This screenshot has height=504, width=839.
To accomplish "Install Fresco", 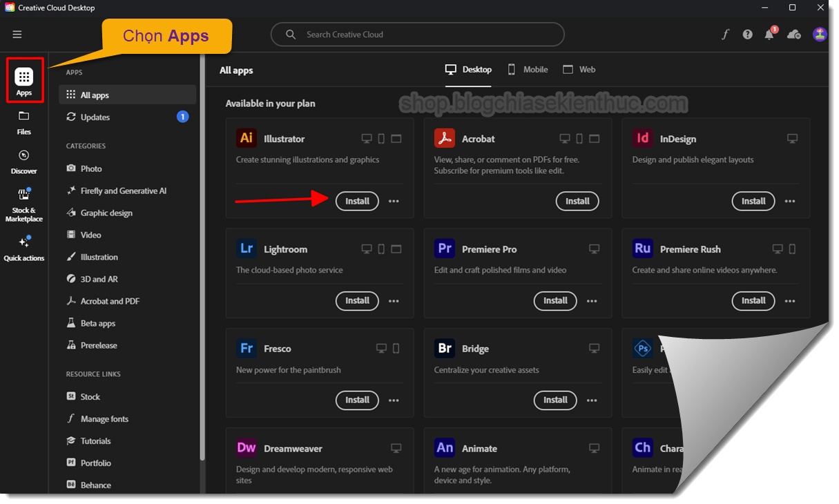I will (x=357, y=400).
